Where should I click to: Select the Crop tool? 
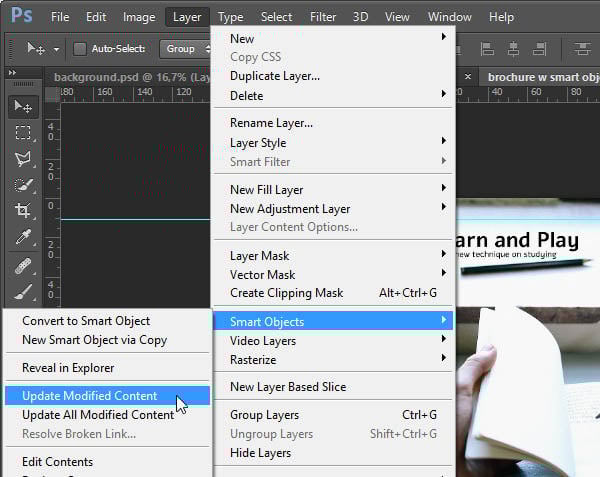coord(23,210)
